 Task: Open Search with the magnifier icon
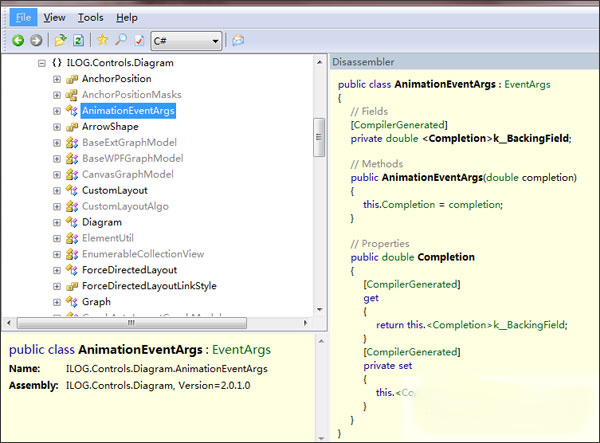pos(120,40)
